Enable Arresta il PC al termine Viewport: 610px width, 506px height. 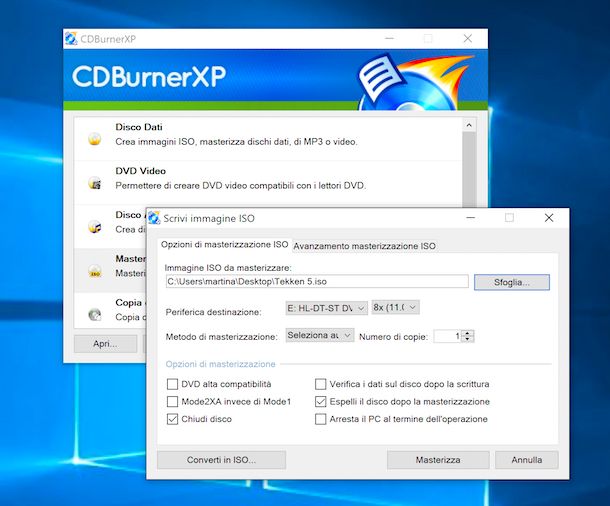coord(321,419)
